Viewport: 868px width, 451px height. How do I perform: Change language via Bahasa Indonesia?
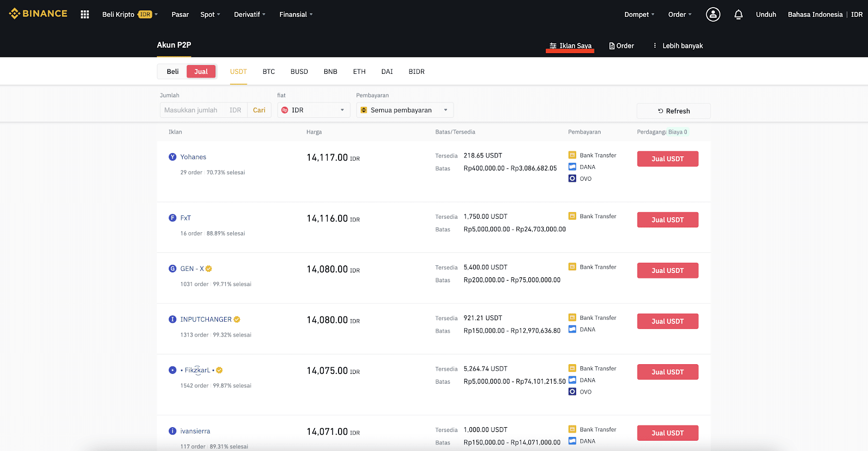(x=815, y=15)
